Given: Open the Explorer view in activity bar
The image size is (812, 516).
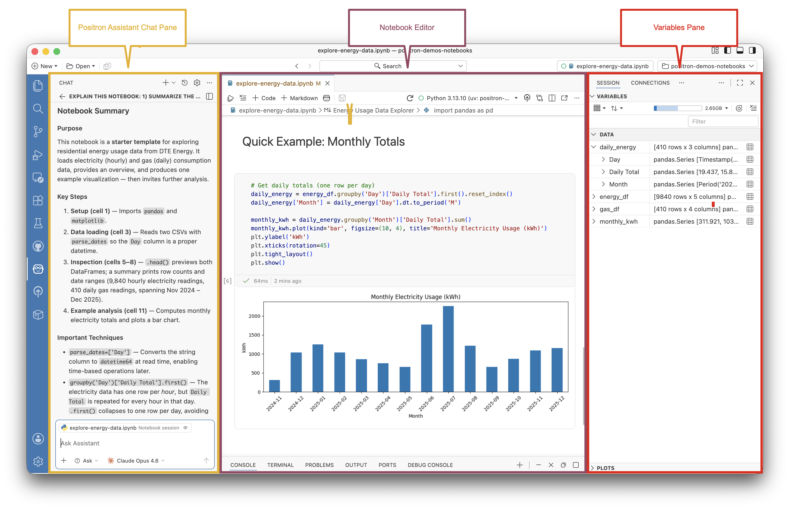Looking at the screenshot, I should 38,86.
